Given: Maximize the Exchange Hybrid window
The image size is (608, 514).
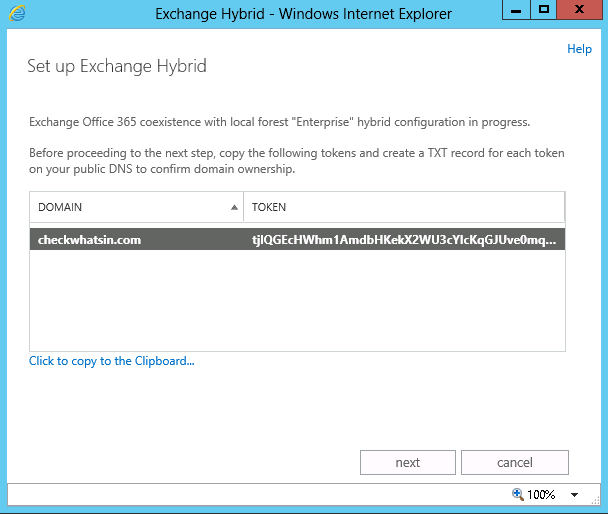Looking at the screenshot, I should coord(543,10).
